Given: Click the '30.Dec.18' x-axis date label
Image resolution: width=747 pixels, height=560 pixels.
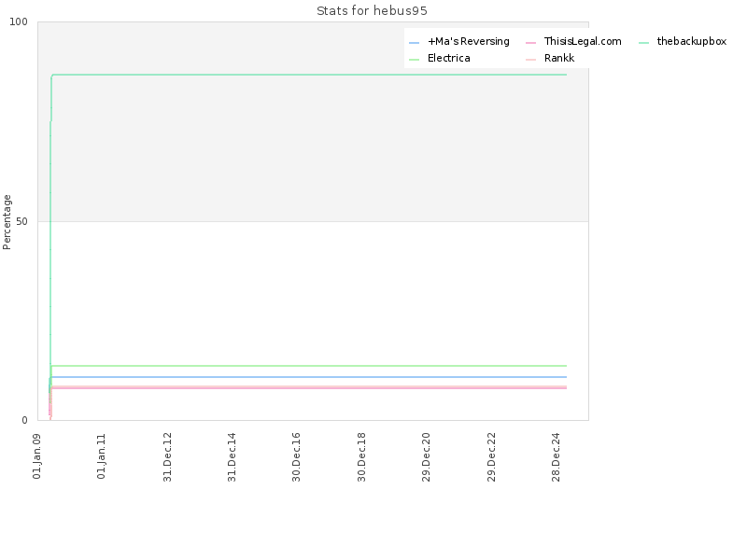Looking at the screenshot, I should [361, 456].
